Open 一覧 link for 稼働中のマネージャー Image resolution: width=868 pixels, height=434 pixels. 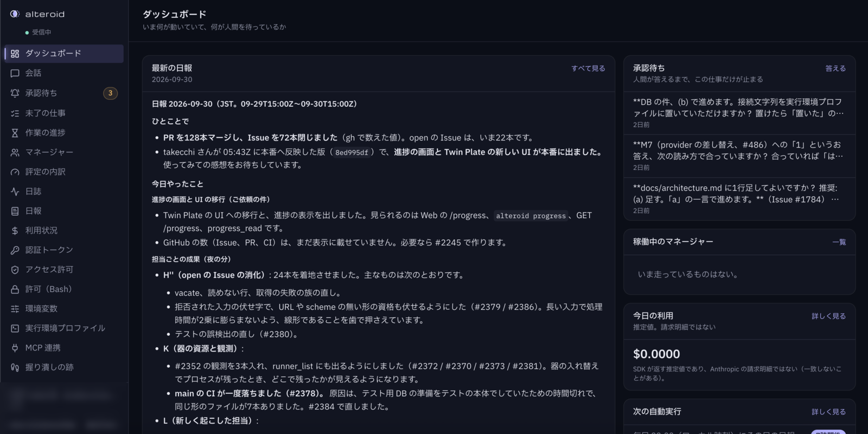(x=839, y=242)
